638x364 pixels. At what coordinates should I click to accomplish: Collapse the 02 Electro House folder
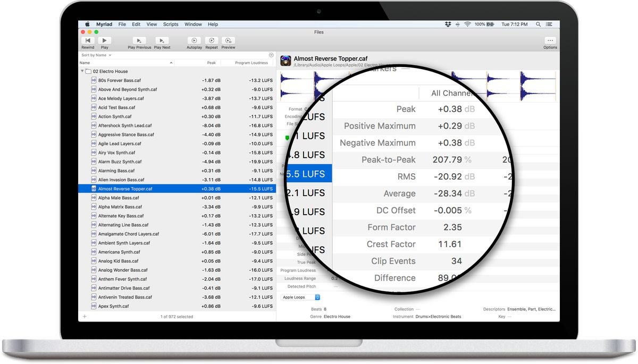[82, 71]
